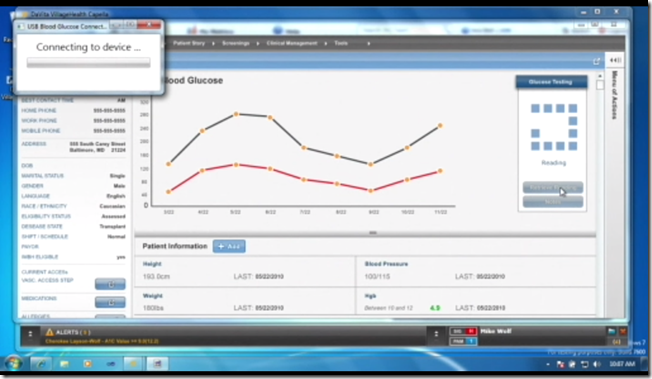Viewport: 652px width, 379px height.
Task: Click the Disease State value Transplant
Action: [x=112, y=226]
